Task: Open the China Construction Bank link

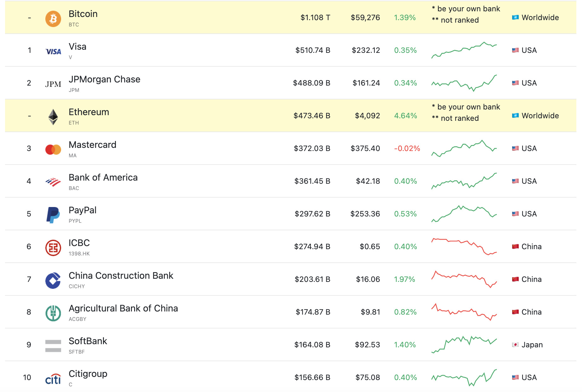Action: [x=121, y=276]
